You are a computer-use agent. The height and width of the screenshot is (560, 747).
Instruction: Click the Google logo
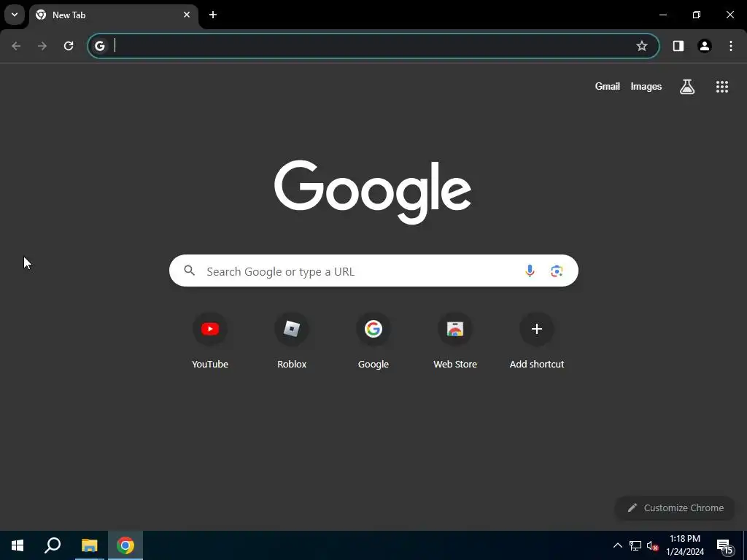pos(373,192)
